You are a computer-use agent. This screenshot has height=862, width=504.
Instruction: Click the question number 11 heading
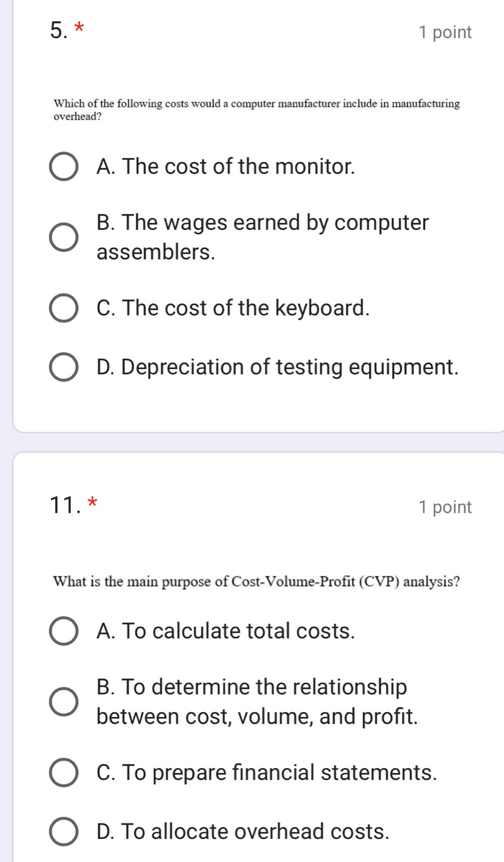point(65,504)
